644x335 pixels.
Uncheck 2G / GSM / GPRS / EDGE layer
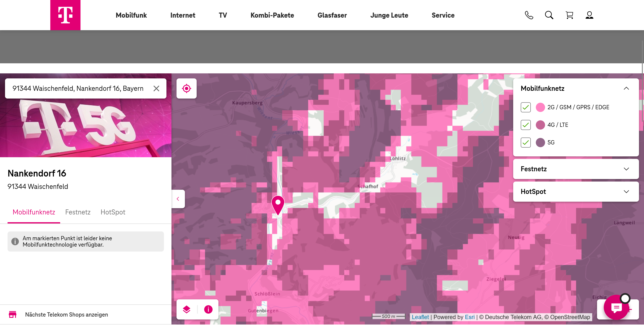click(x=526, y=107)
